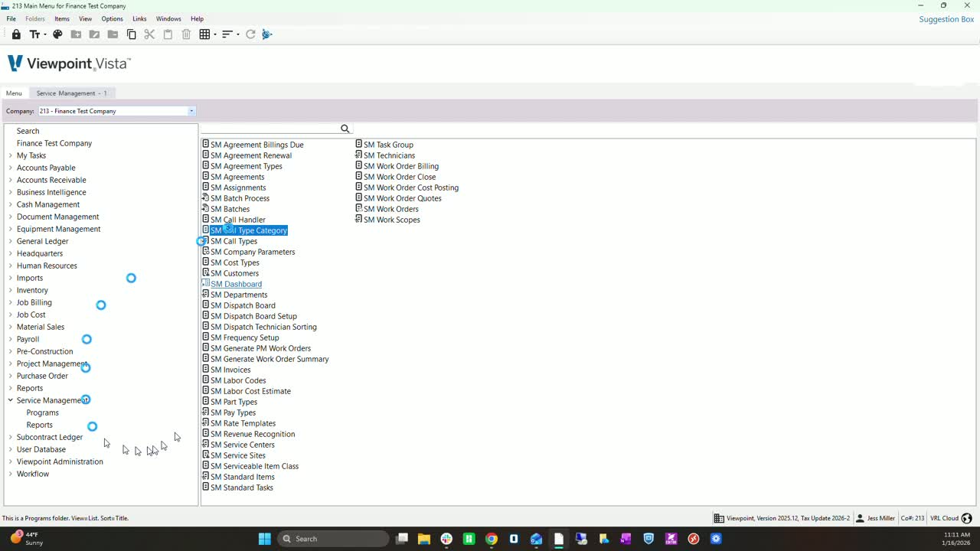The height and width of the screenshot is (551, 980).
Task: Switch to the Service Management - 1 tab
Action: coord(72,93)
